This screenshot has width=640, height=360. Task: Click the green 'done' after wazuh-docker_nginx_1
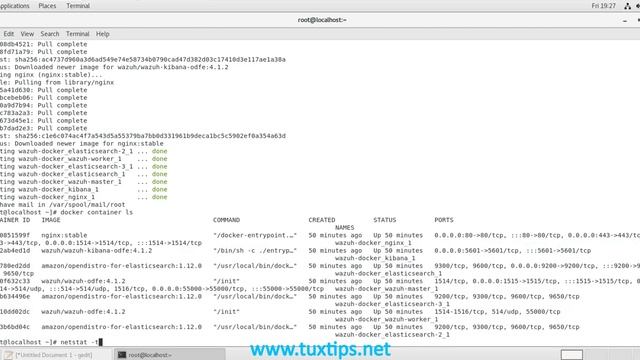tap(160, 197)
